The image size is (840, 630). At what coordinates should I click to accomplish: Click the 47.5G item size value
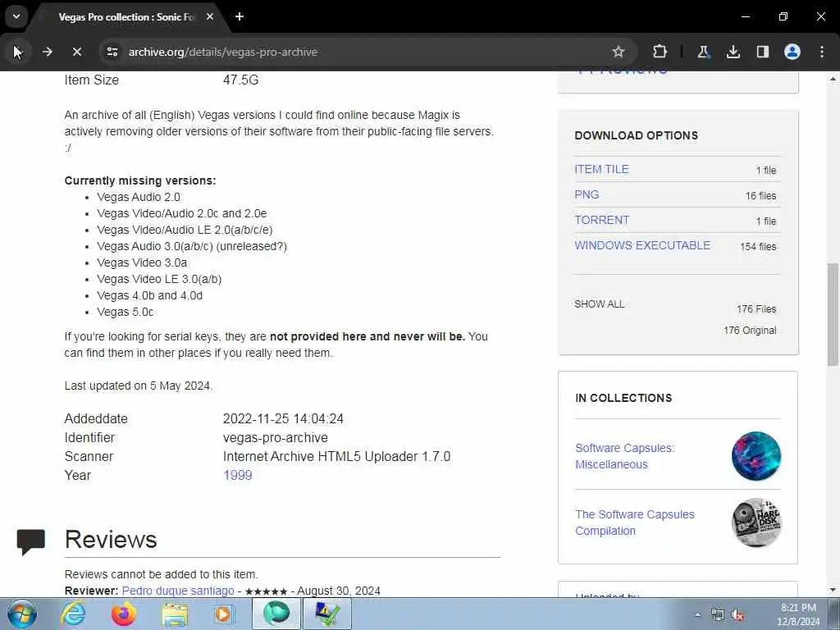[x=240, y=80]
